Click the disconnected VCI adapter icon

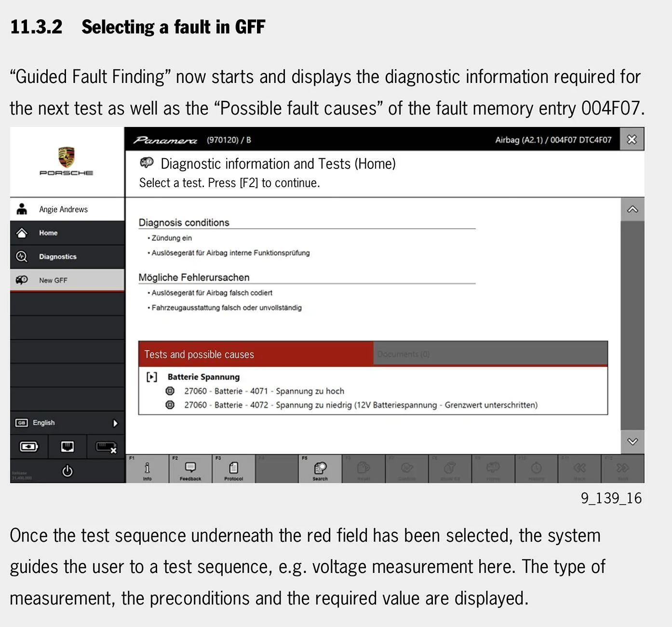point(106,447)
